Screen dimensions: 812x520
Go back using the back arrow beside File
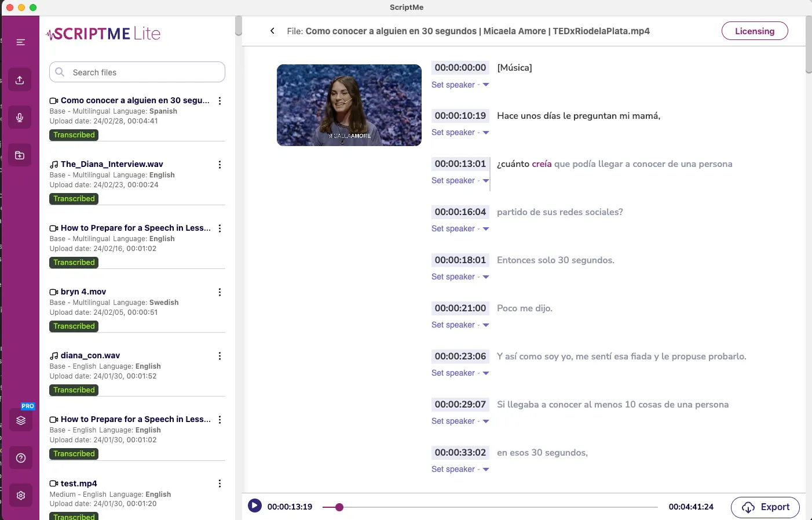coord(272,30)
